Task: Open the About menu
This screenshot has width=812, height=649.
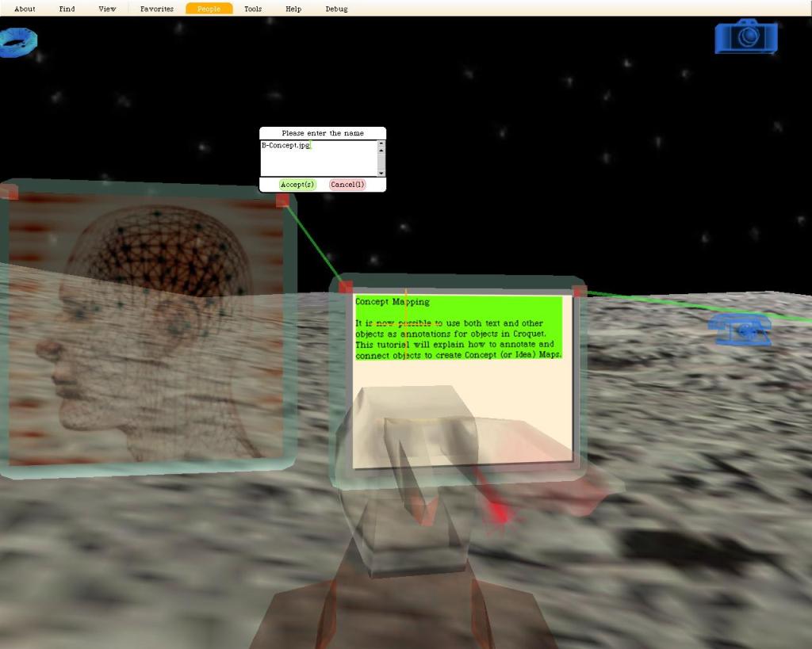Action: click(25, 9)
